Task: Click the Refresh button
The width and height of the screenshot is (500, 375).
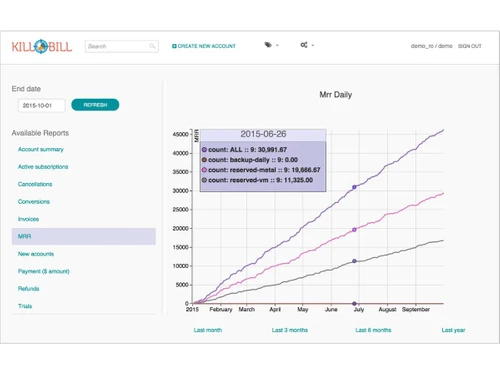Action: (x=95, y=105)
